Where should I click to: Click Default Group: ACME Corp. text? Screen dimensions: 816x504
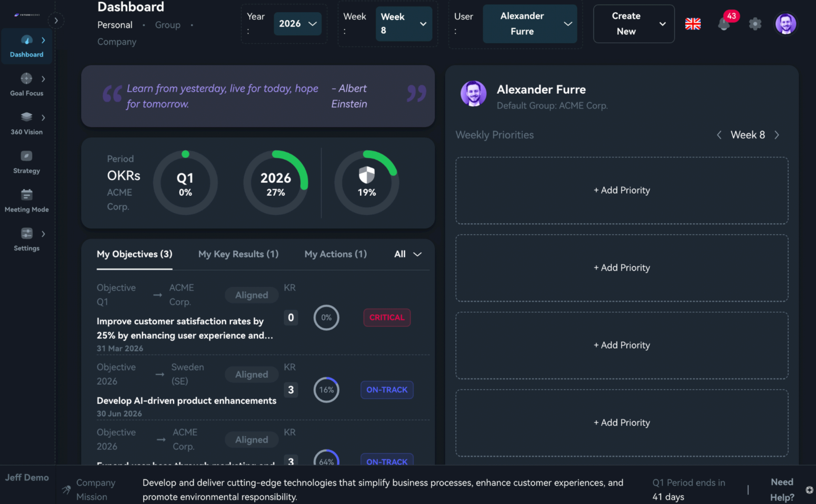552,106
